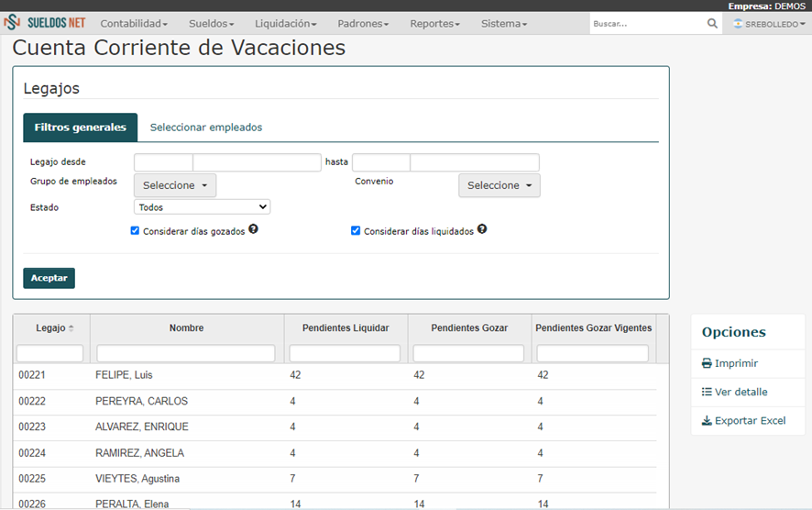This screenshot has width=812, height=510.
Task: Click the Legajo column sort arrow
Action: [x=71, y=328]
